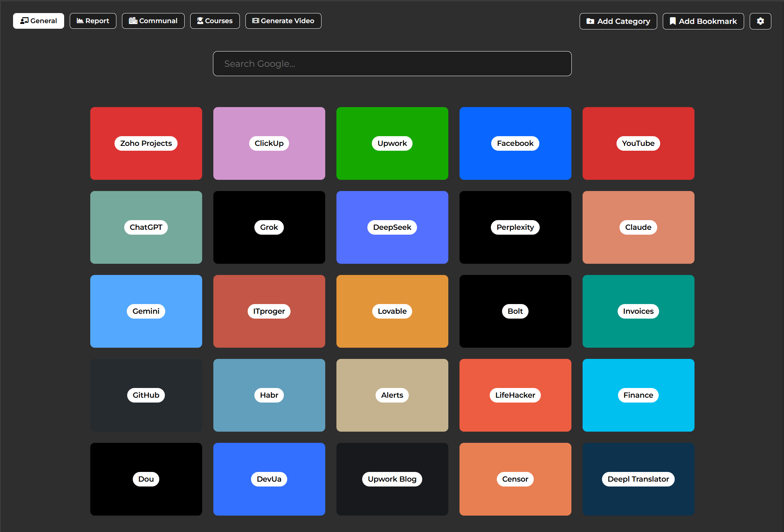Click the Add Bookmark button
Screen dimensions: 784x532
point(703,21)
